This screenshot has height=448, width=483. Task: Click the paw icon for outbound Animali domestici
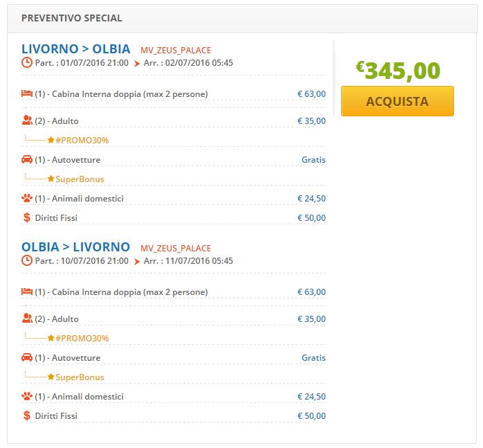coord(27,198)
